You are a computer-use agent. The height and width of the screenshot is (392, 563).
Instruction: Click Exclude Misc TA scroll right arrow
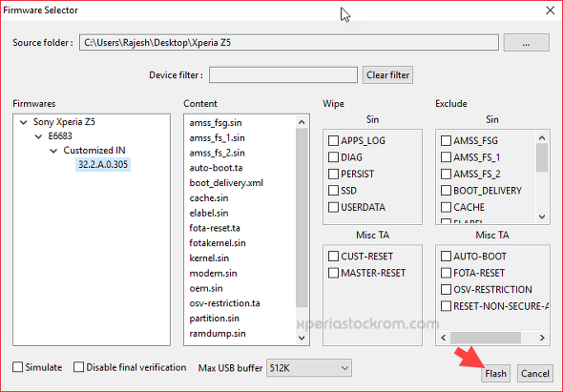click(x=542, y=338)
